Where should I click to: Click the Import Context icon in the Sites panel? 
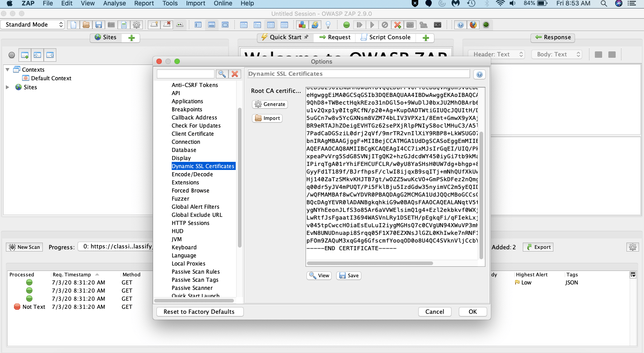(x=37, y=55)
